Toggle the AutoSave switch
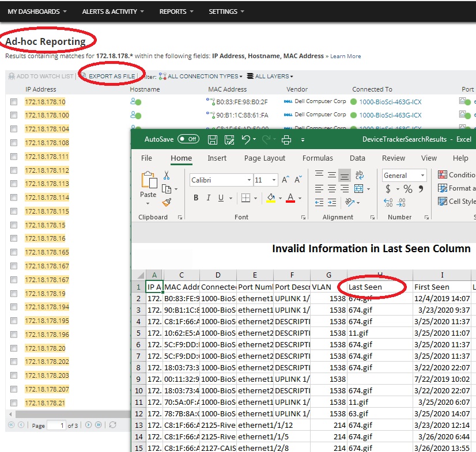Viewport: 476px width, 452px height. [188, 139]
